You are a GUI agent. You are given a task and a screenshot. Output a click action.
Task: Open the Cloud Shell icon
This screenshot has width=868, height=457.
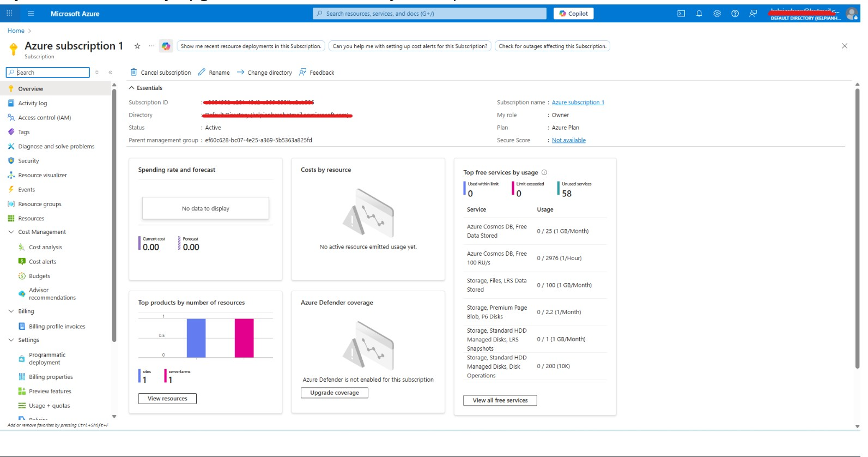681,14
